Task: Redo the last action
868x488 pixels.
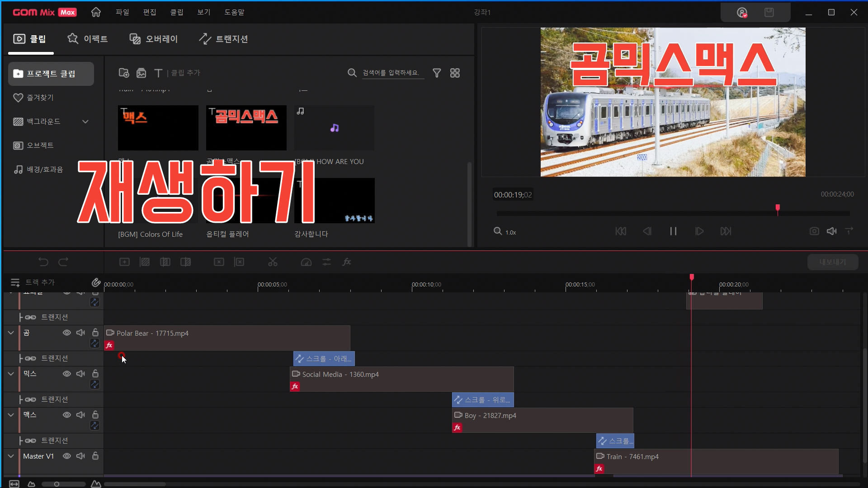Action: click(63, 262)
